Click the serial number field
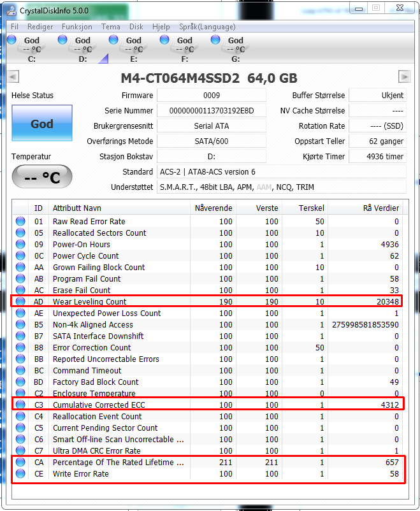Viewport: 420px width, 511px height. [x=212, y=110]
